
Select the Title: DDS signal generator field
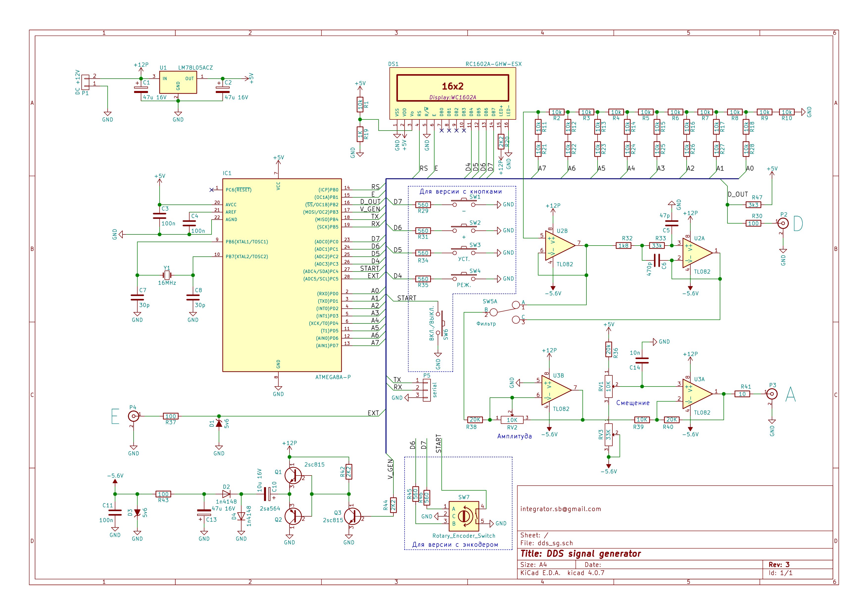pyautogui.click(x=580, y=553)
